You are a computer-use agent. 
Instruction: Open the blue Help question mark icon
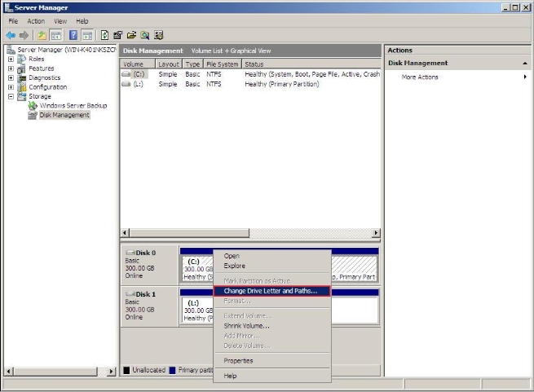pos(73,35)
